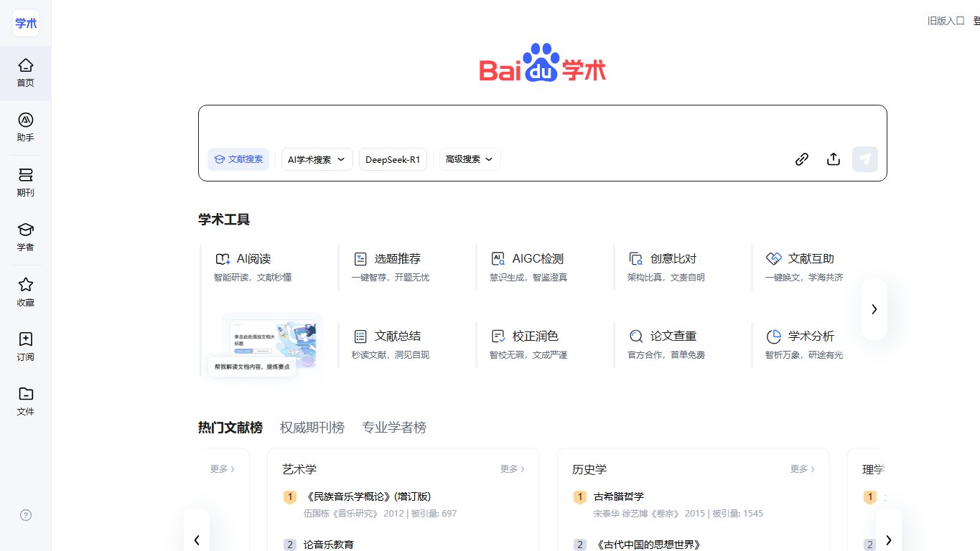Open the 收藏 favorites star icon
The image size is (980, 551).
click(25, 292)
